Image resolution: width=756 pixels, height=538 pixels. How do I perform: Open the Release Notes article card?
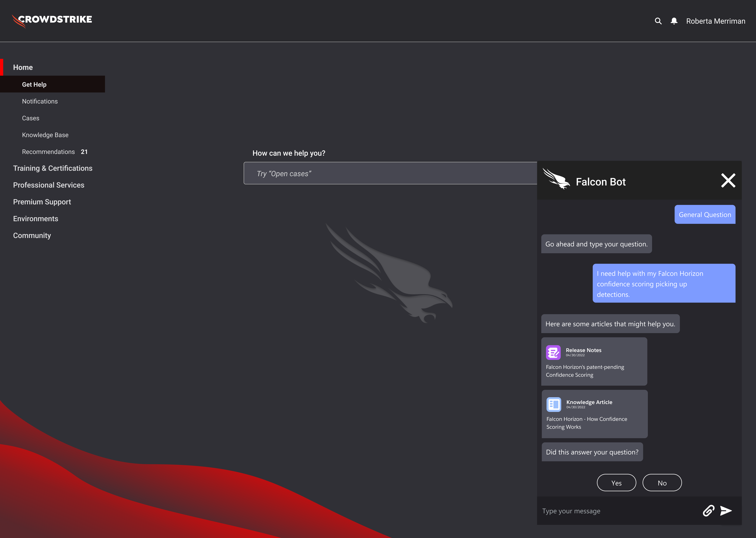[x=594, y=361]
